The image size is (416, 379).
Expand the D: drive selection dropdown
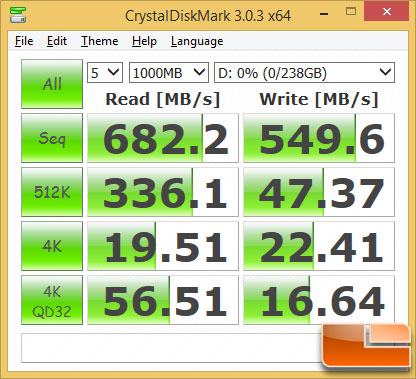point(304,72)
